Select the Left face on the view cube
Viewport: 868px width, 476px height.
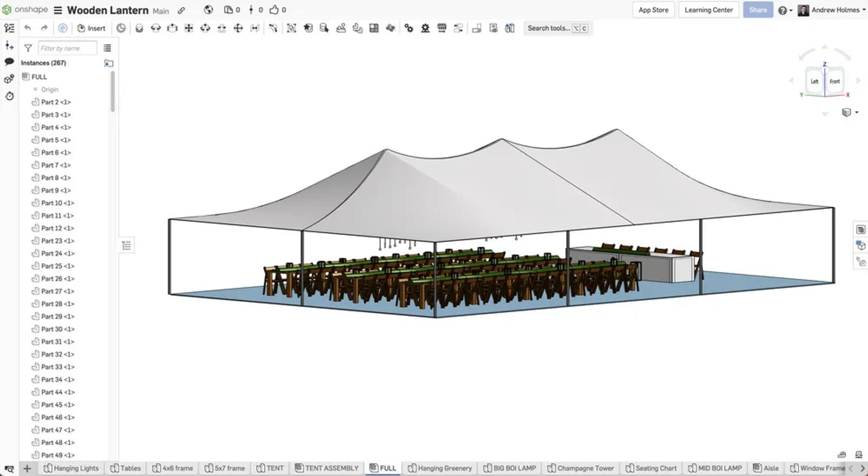click(814, 81)
